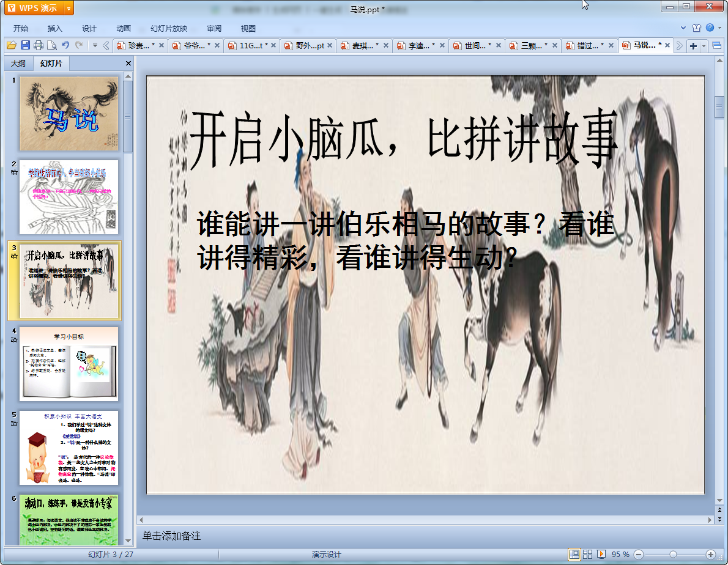Open the WPS 演示 application menu dropdown
This screenshot has width=728, height=565.
tap(69, 9)
